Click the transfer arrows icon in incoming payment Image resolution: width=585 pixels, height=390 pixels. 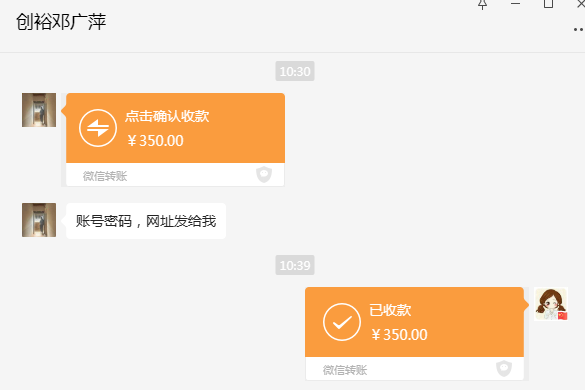pyautogui.click(x=98, y=128)
